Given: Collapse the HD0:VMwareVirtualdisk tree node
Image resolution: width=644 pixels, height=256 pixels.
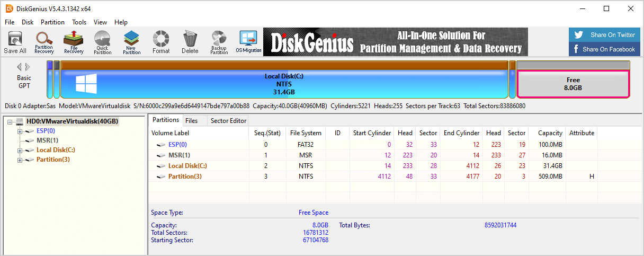Looking at the screenshot, I should (x=11, y=121).
